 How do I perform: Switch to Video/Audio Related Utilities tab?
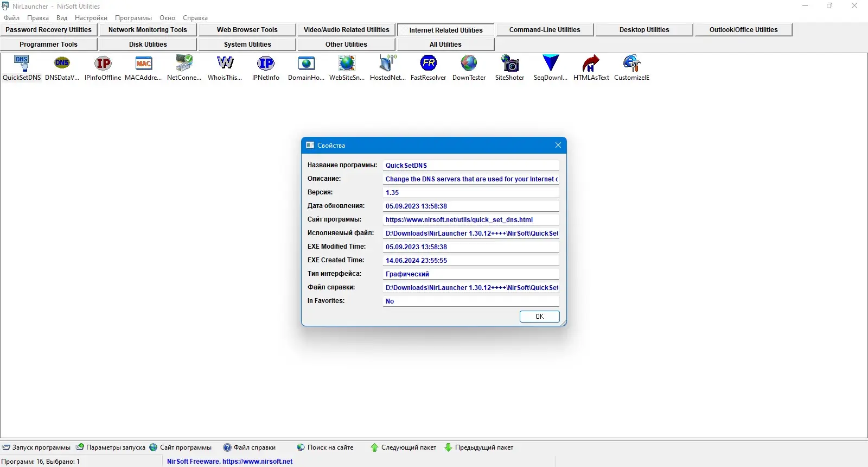tap(346, 30)
